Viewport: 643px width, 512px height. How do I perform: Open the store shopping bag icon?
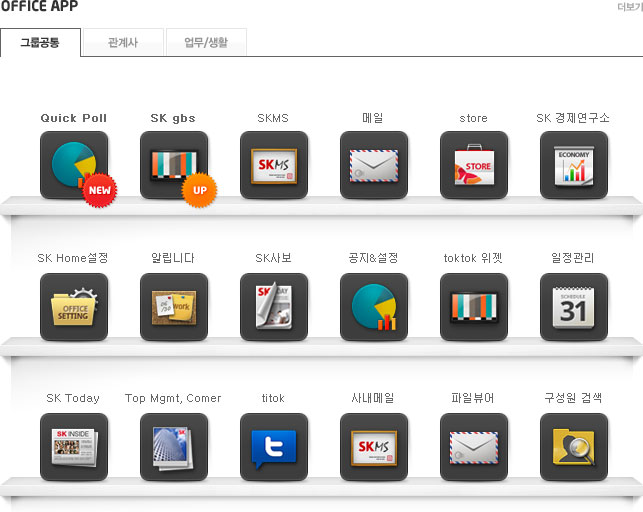[474, 165]
